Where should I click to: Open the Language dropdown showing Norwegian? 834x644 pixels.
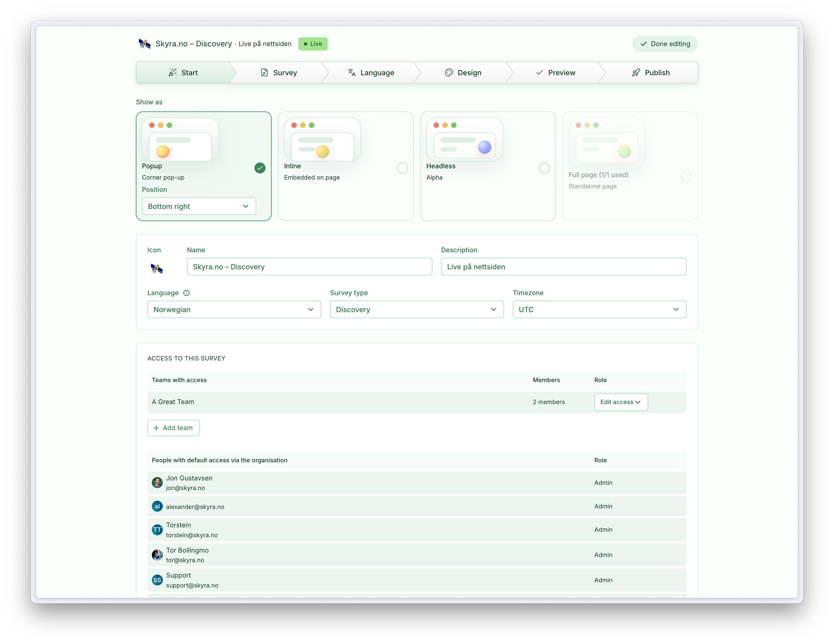click(x=234, y=309)
